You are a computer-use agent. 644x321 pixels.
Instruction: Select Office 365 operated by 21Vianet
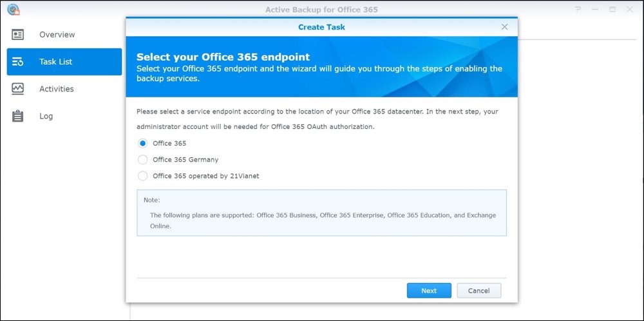143,175
